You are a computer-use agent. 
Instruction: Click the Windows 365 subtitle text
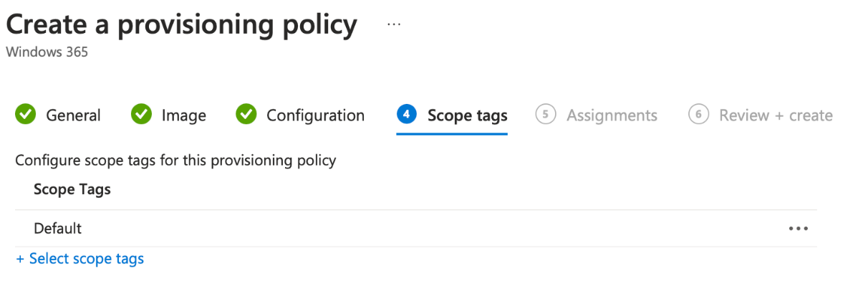pyautogui.click(x=47, y=52)
